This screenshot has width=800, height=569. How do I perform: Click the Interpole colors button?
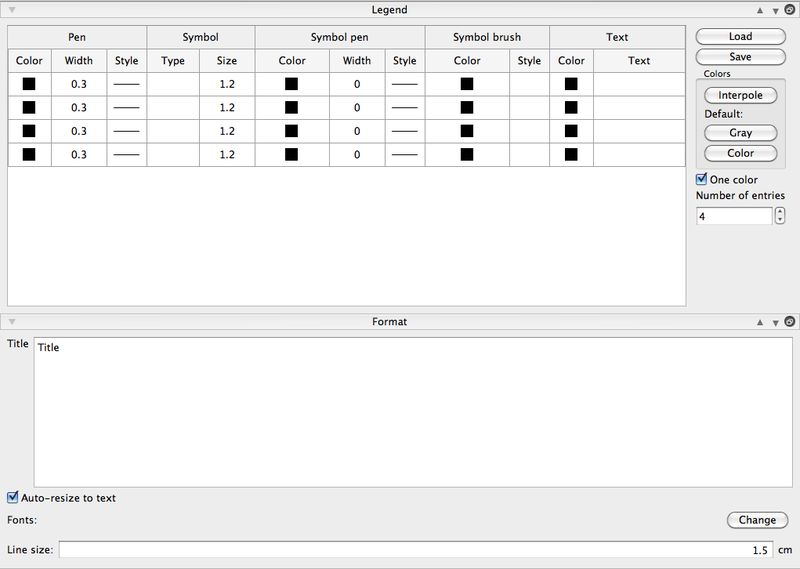coord(740,95)
